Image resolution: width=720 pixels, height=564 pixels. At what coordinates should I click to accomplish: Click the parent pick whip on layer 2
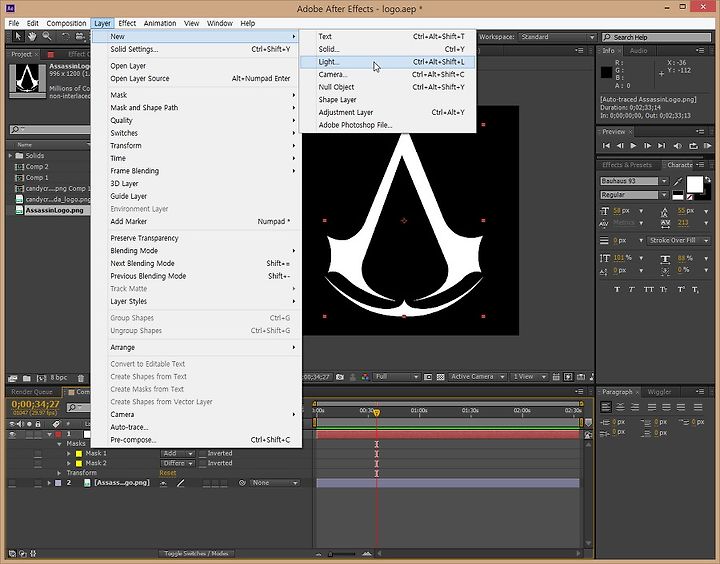242,483
